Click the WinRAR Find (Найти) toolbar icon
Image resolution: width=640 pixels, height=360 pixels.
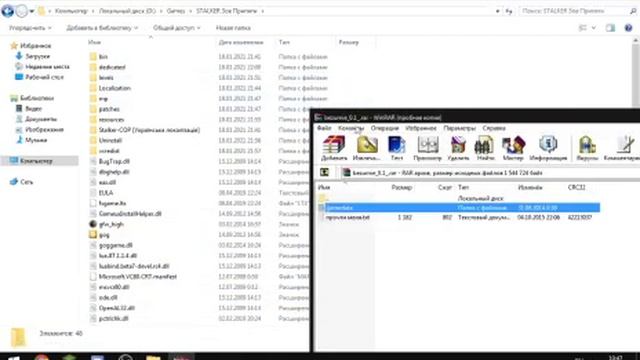(x=485, y=148)
